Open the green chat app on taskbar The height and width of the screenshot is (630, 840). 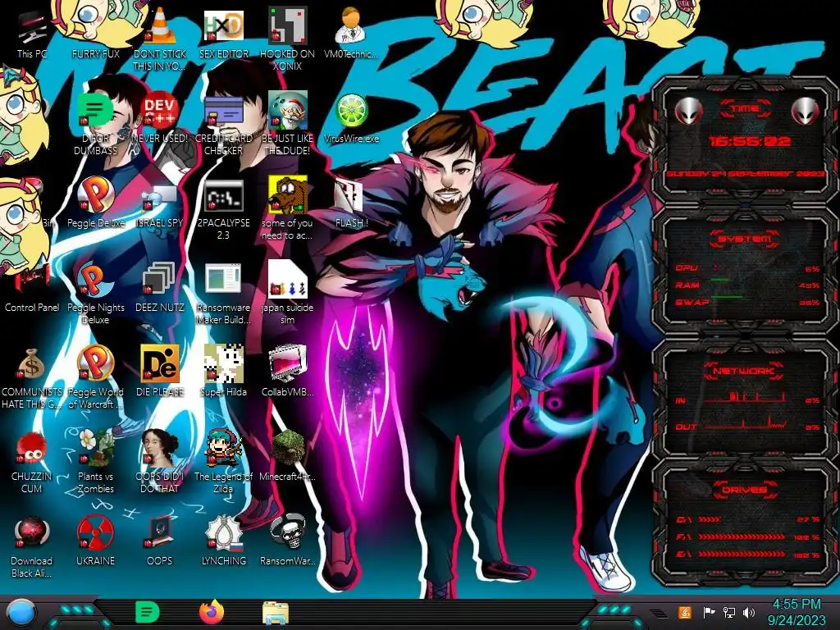pyautogui.click(x=147, y=612)
